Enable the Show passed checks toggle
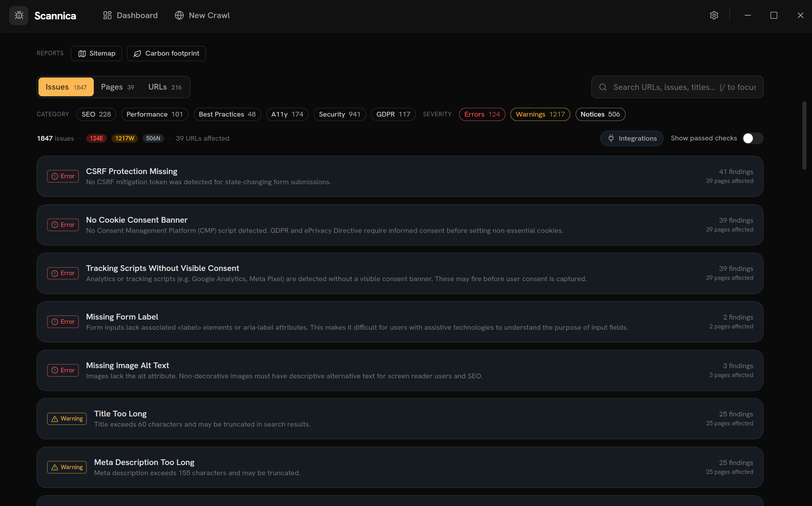This screenshot has width=812, height=506. pyautogui.click(x=752, y=138)
